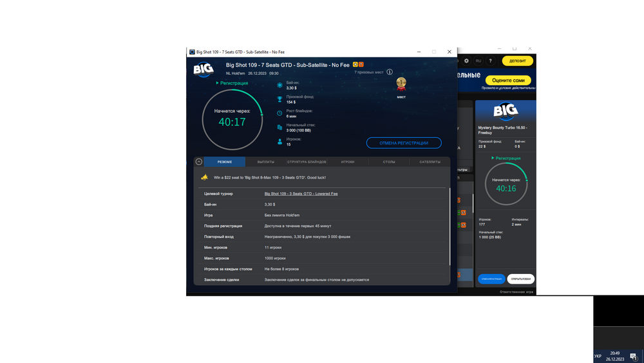Select the Игроки tab
Viewport: 644px width, 363px height.
(x=348, y=162)
